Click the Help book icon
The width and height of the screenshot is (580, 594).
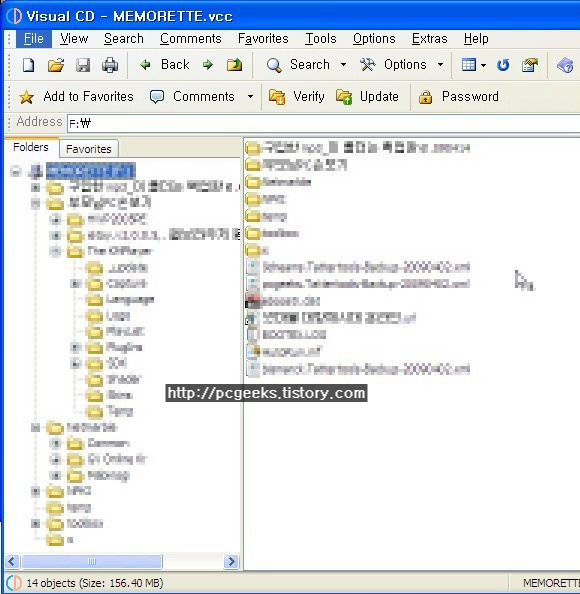pyautogui.click(x=565, y=65)
